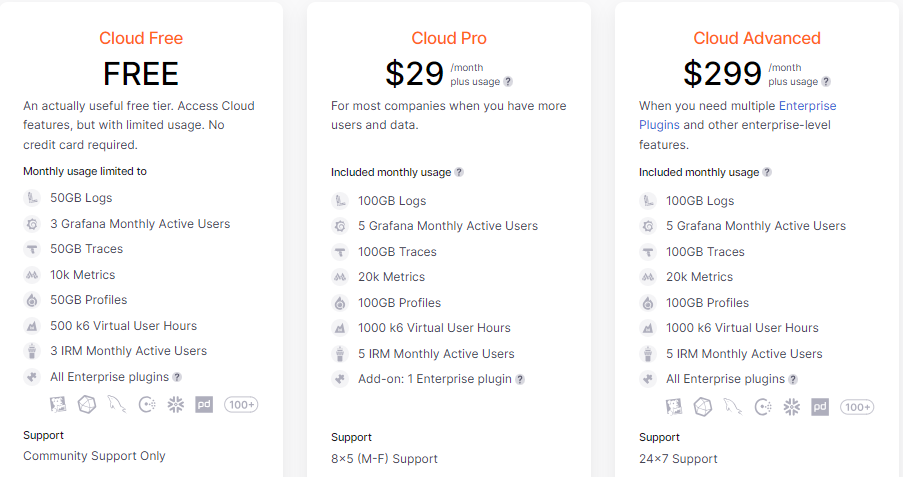Click the PagerDuty icon under Cloud Advanced
Viewport: 903px width, 477px height.
820,407
